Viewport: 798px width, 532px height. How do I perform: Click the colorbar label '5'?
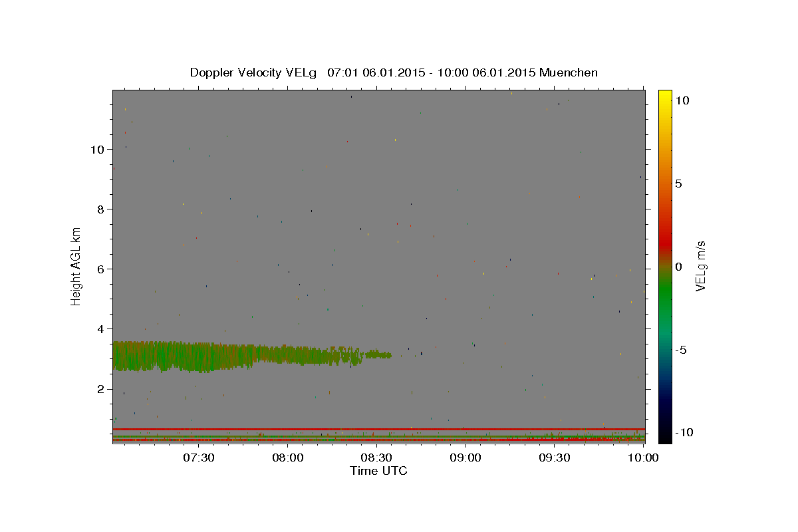click(x=678, y=184)
